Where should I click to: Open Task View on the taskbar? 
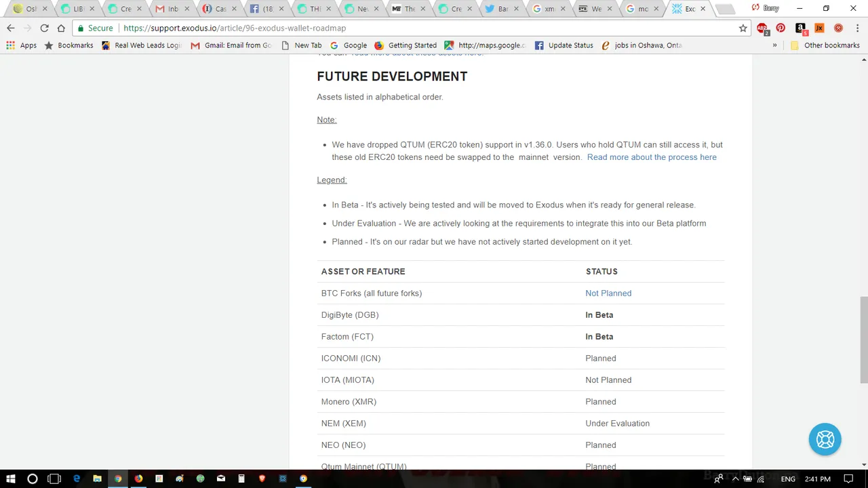54,479
